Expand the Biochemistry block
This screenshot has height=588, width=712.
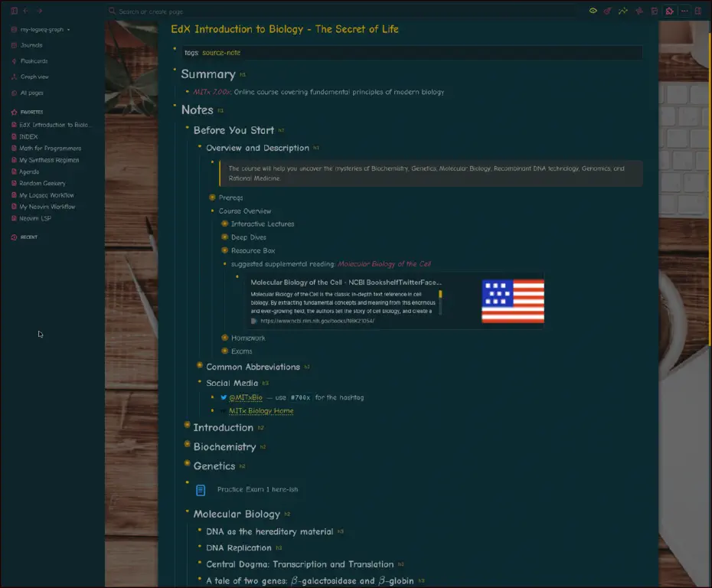tap(187, 444)
